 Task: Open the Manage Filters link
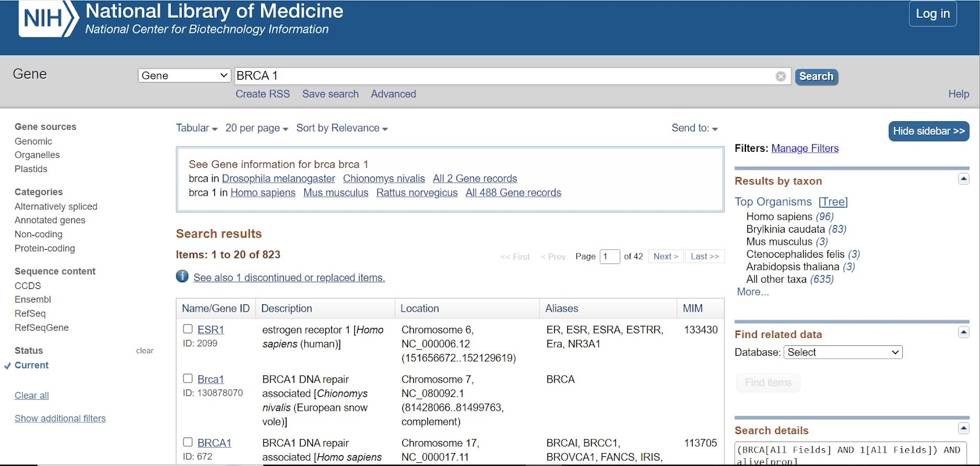(x=805, y=148)
